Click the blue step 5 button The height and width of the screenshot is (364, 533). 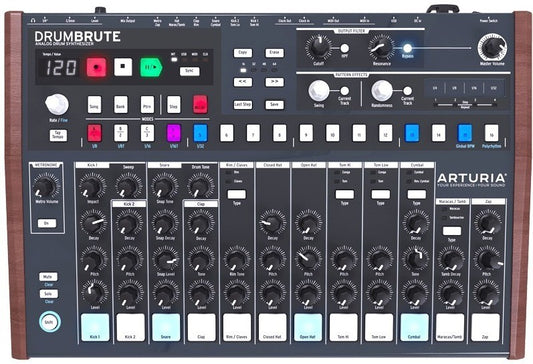200,133
